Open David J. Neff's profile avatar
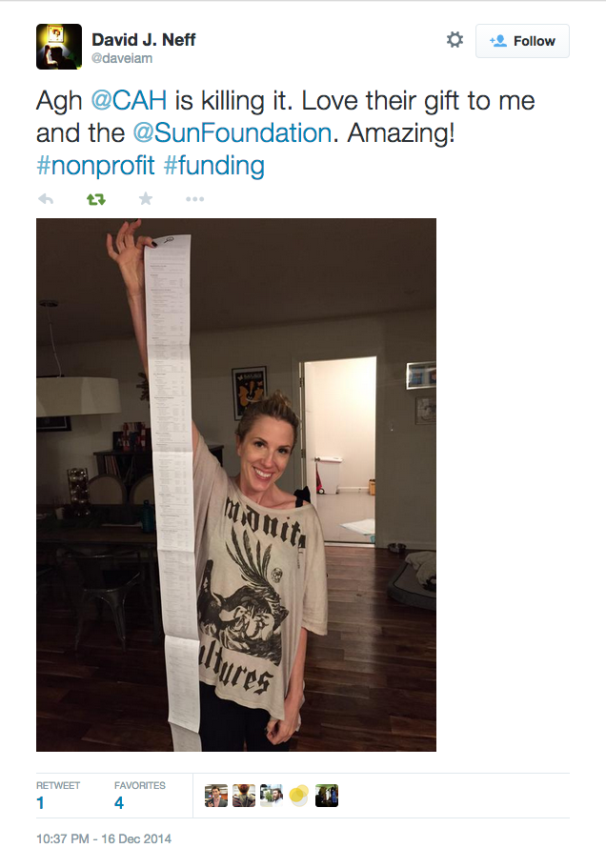This screenshot has height=868, width=606. click(x=59, y=47)
